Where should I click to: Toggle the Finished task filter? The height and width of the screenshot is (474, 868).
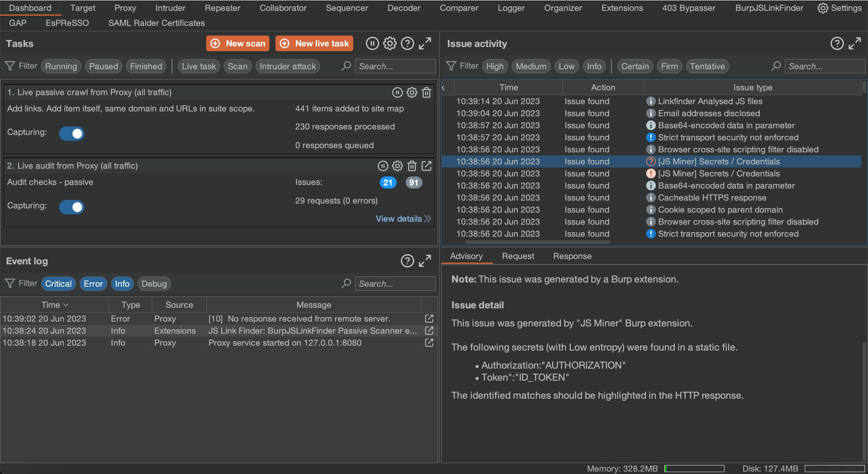tap(146, 66)
